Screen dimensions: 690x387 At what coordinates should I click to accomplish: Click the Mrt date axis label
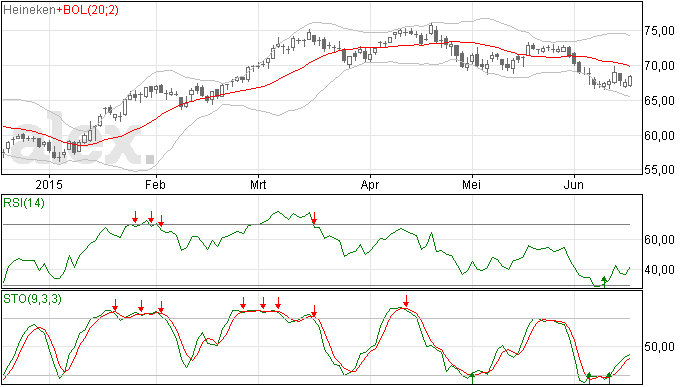pyautogui.click(x=258, y=184)
